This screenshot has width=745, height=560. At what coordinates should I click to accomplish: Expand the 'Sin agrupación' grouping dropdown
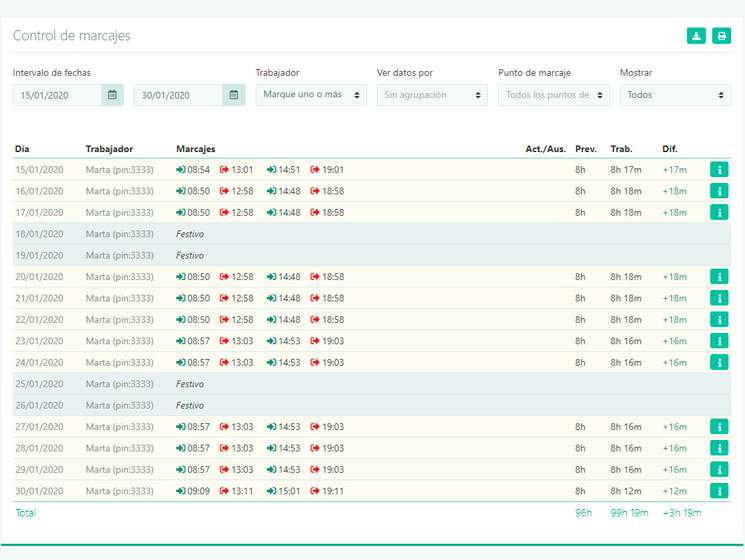(x=432, y=95)
